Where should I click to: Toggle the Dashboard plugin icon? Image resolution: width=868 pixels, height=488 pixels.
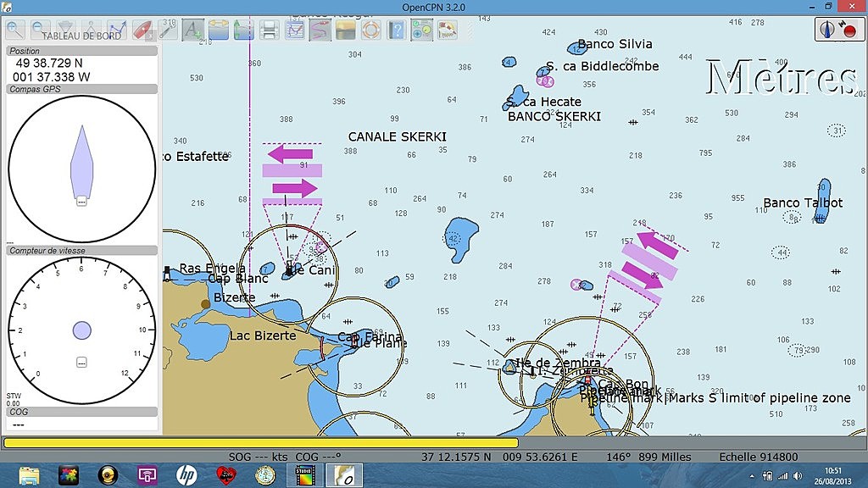click(422, 30)
